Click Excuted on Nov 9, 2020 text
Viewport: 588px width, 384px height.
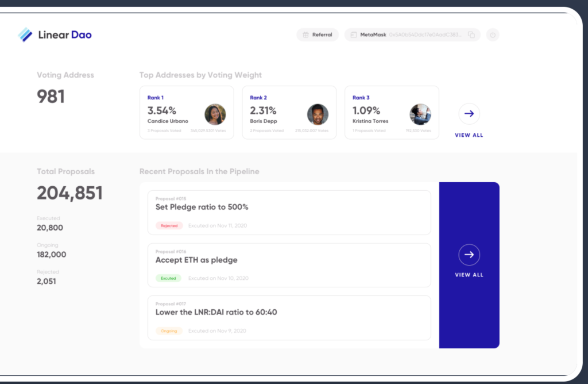217,331
